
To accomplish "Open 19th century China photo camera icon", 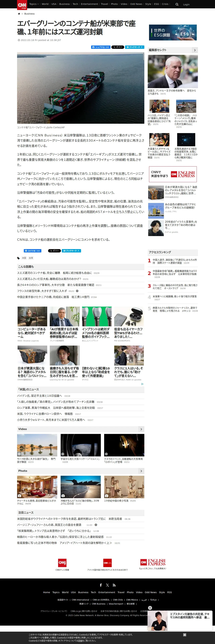I will 106,496.
